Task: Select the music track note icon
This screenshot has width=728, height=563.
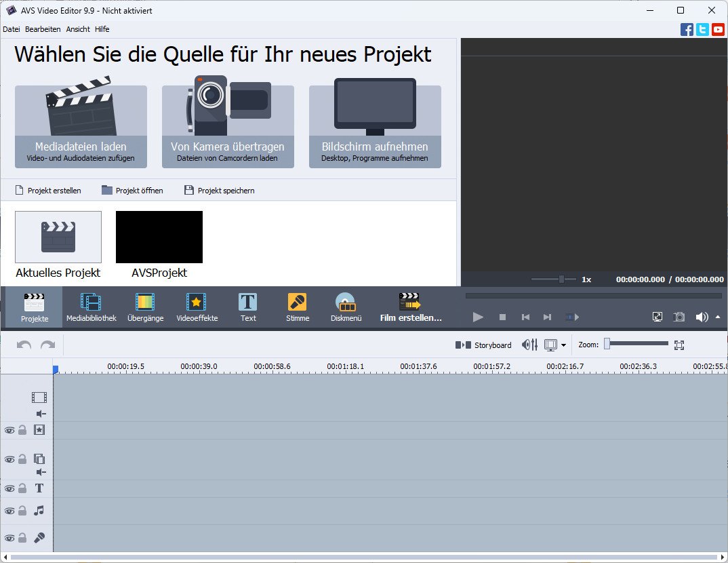Action: [39, 511]
